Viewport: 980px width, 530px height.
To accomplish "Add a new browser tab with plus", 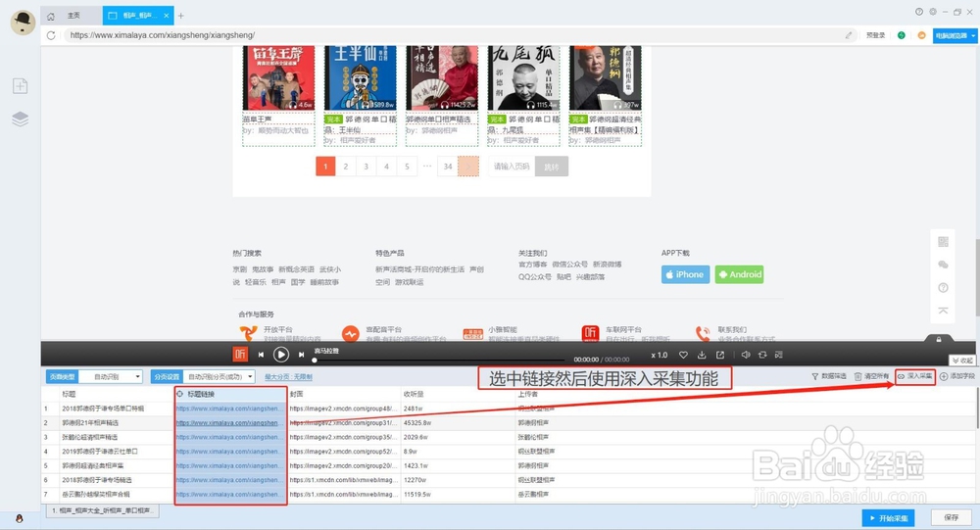I will [x=181, y=16].
